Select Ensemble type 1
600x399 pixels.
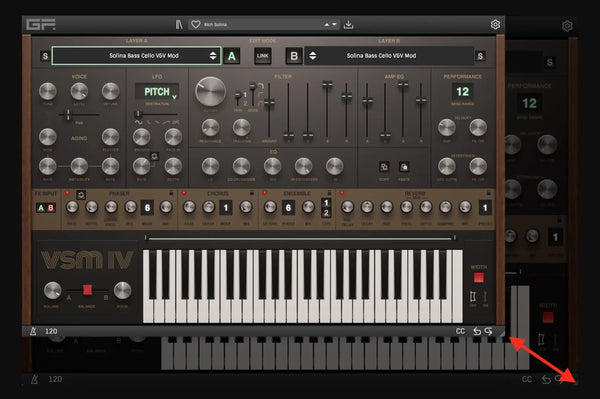click(x=326, y=203)
